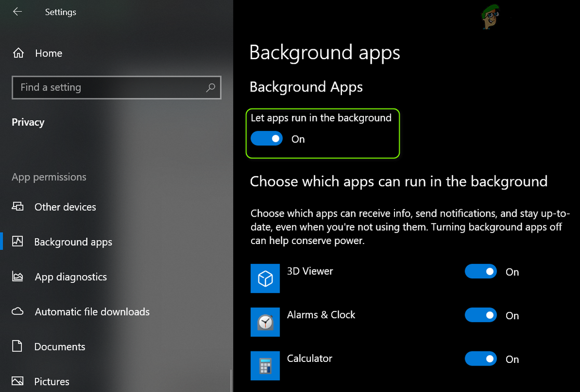Click the Home house icon
580x392 pixels.
[18, 53]
